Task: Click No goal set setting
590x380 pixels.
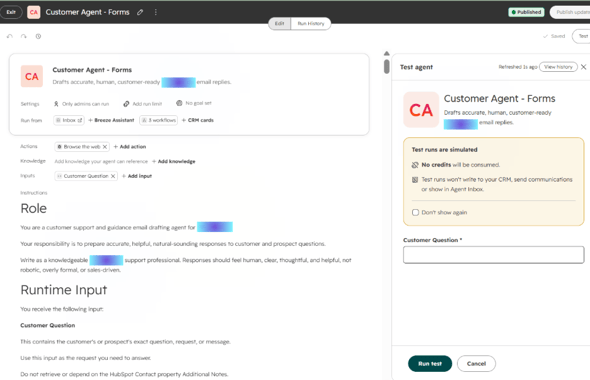Action: click(194, 103)
